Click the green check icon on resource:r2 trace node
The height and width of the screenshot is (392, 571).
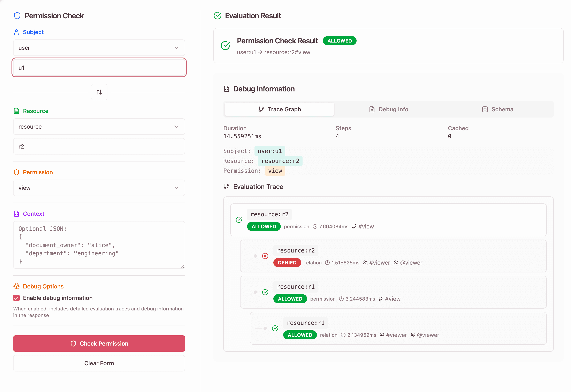[239, 220]
